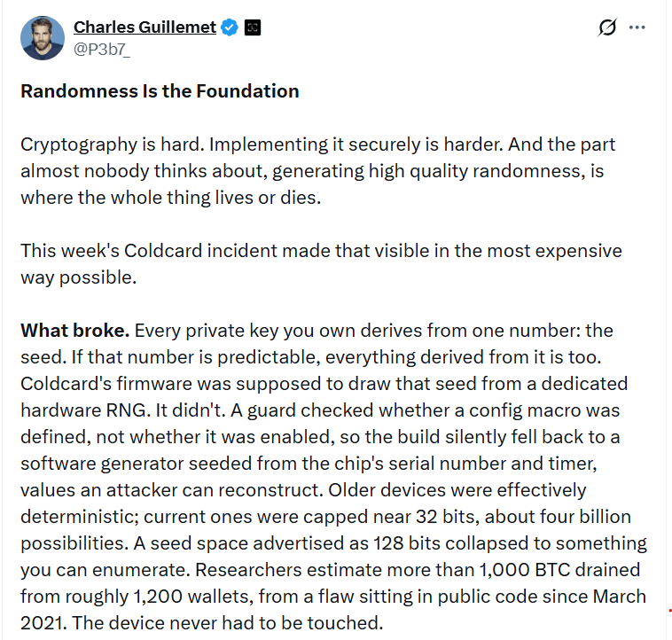Click the 'Randomness Is the Foundation' heading
Viewport: 672px width, 640px height.
[160, 91]
